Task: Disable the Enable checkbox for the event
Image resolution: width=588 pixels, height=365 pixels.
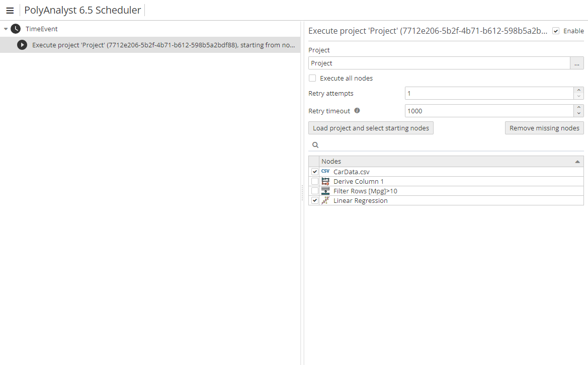Action: [x=555, y=31]
